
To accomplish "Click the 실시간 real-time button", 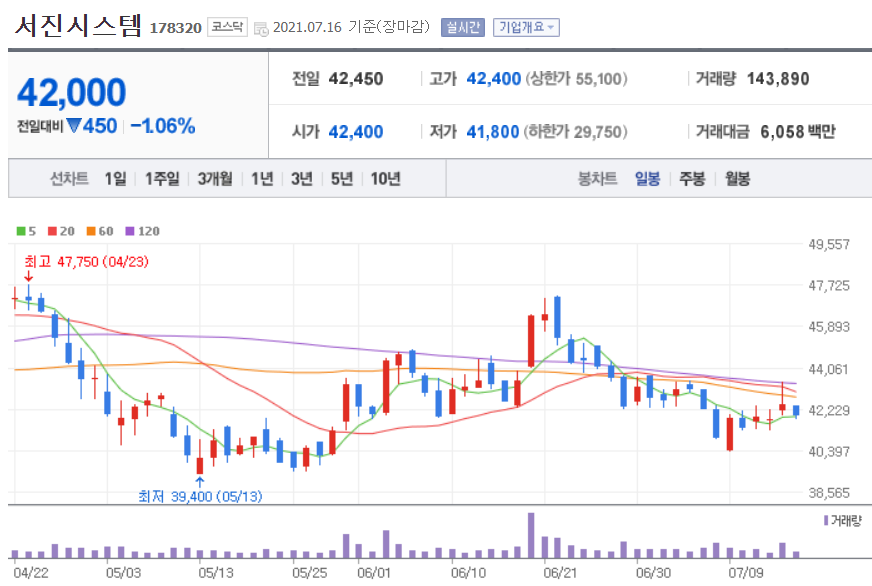I will click(463, 27).
